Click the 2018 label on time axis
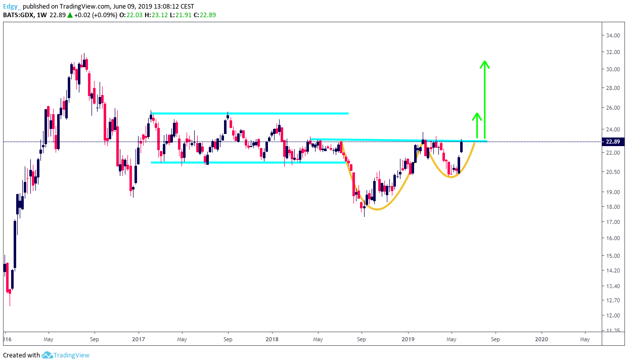The image size is (628, 364). [x=272, y=339]
